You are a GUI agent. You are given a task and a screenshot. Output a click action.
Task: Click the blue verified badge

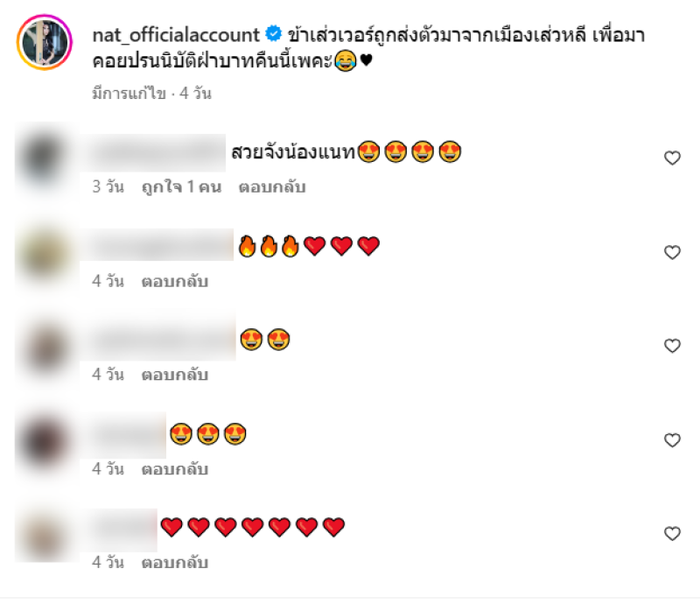[273, 33]
